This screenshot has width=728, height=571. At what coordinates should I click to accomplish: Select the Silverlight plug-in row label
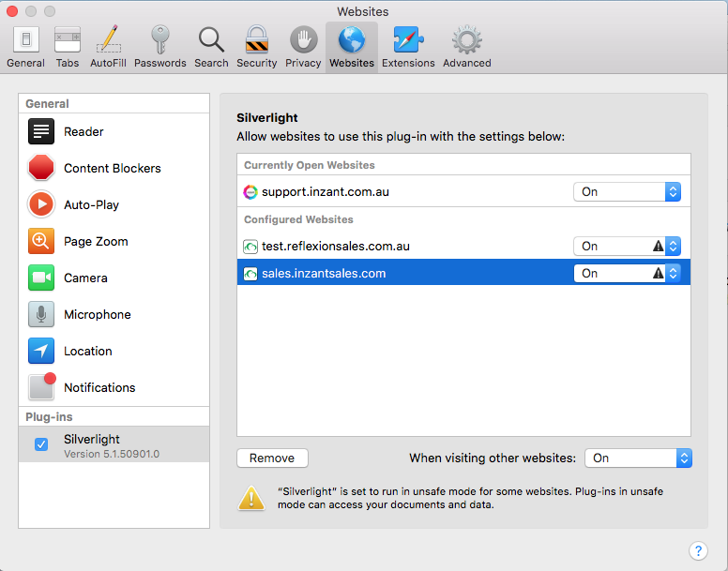pyautogui.click(x=92, y=439)
